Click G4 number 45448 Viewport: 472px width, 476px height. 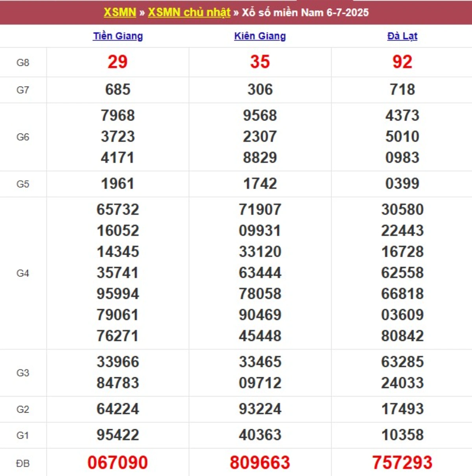point(260,336)
